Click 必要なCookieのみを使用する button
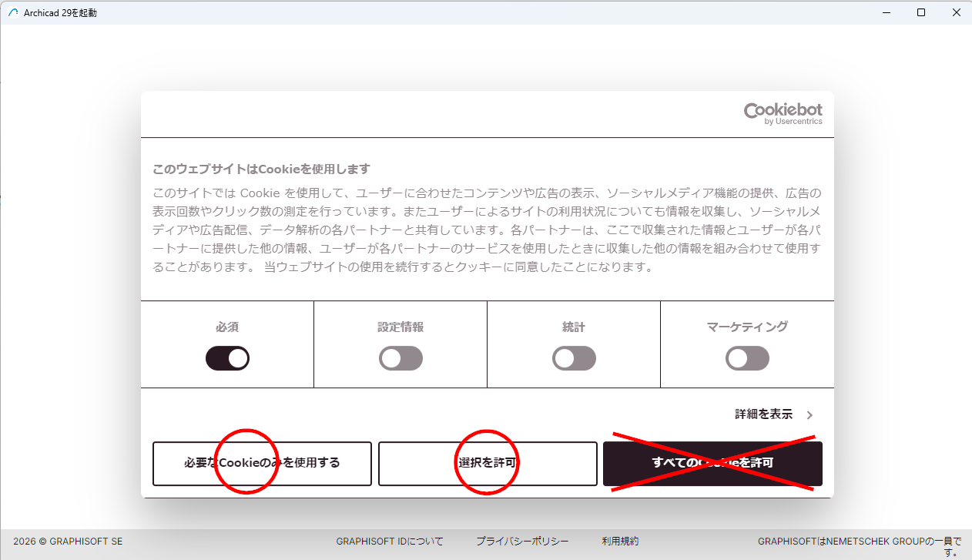This screenshot has width=972, height=560. point(262,464)
